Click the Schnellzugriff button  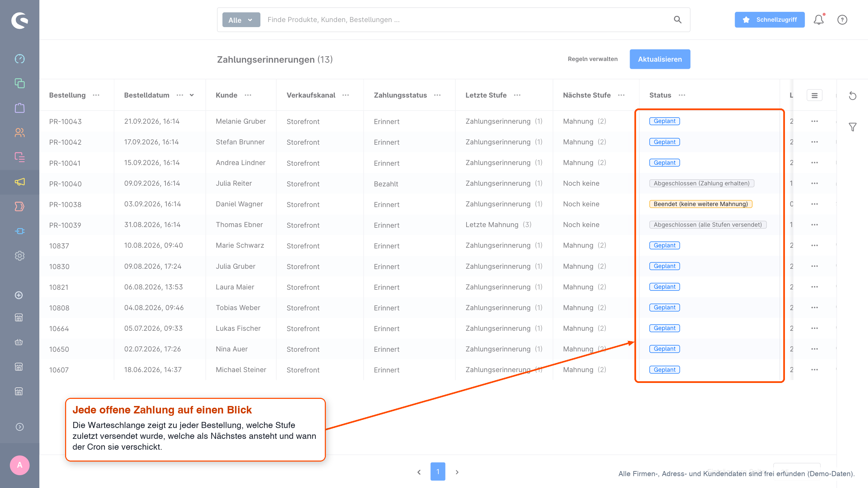[770, 20]
